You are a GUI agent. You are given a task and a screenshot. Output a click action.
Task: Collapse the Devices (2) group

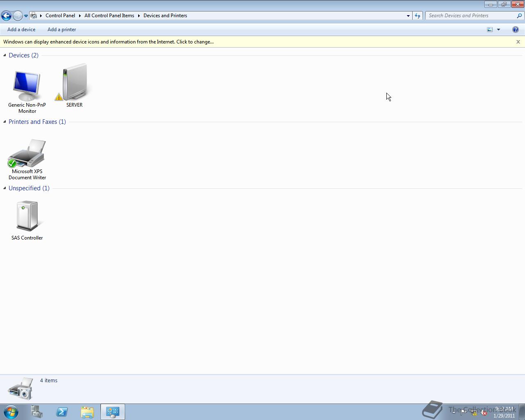(x=5, y=55)
